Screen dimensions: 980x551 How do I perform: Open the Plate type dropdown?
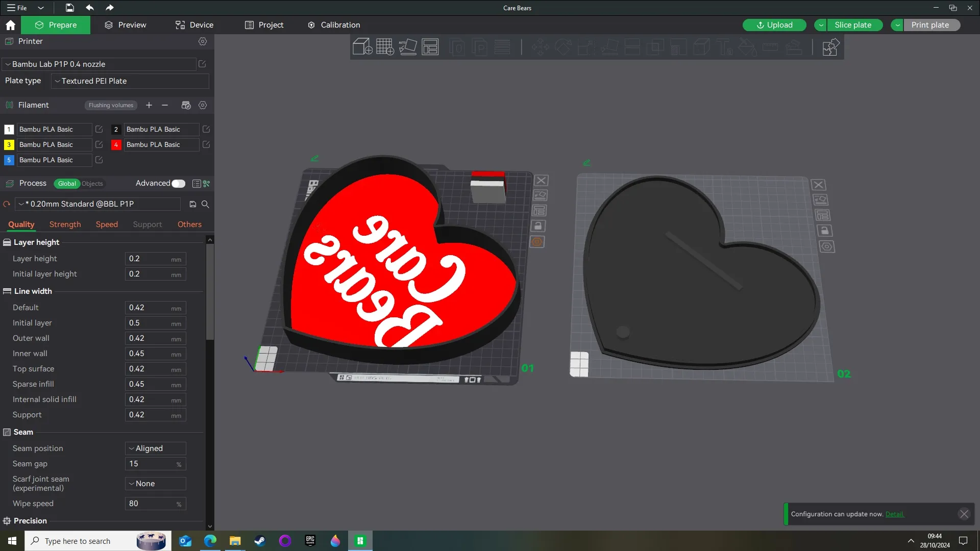[130, 81]
